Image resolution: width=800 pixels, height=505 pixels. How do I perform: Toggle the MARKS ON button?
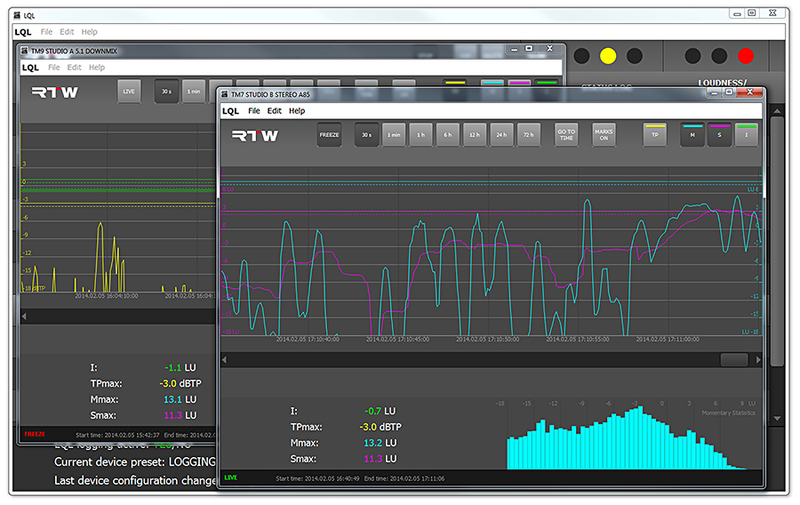(x=603, y=134)
